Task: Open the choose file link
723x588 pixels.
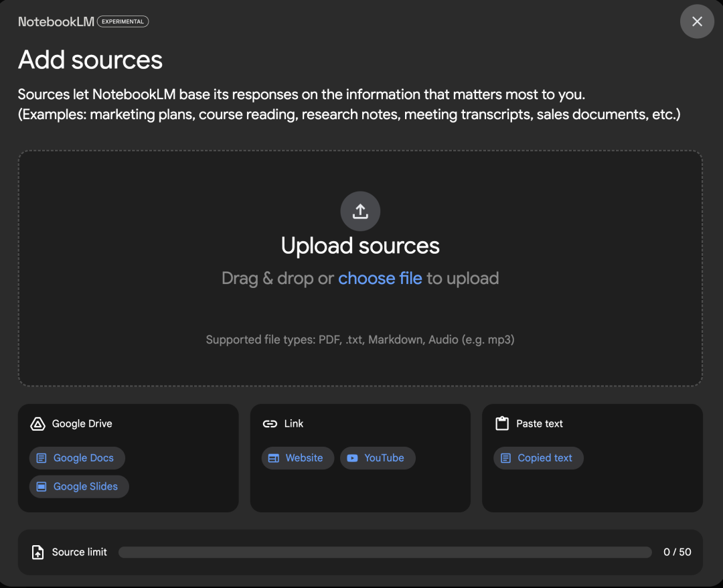Action: pos(380,279)
